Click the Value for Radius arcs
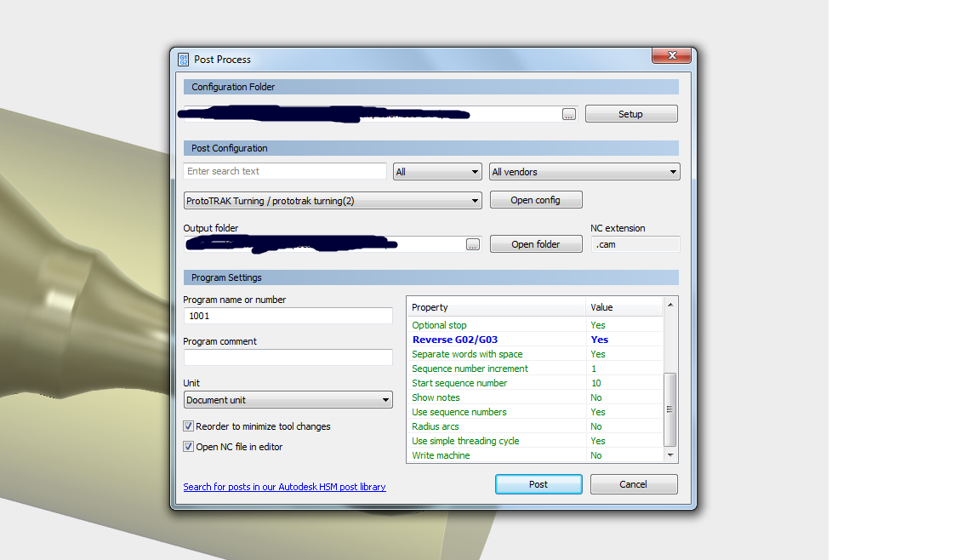The height and width of the screenshot is (560, 980). [596, 426]
